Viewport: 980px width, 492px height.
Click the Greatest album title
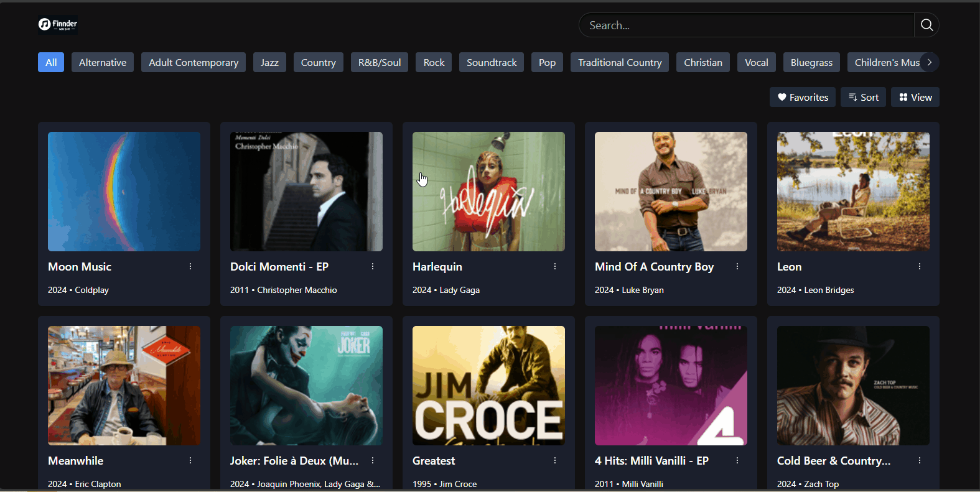click(x=434, y=460)
